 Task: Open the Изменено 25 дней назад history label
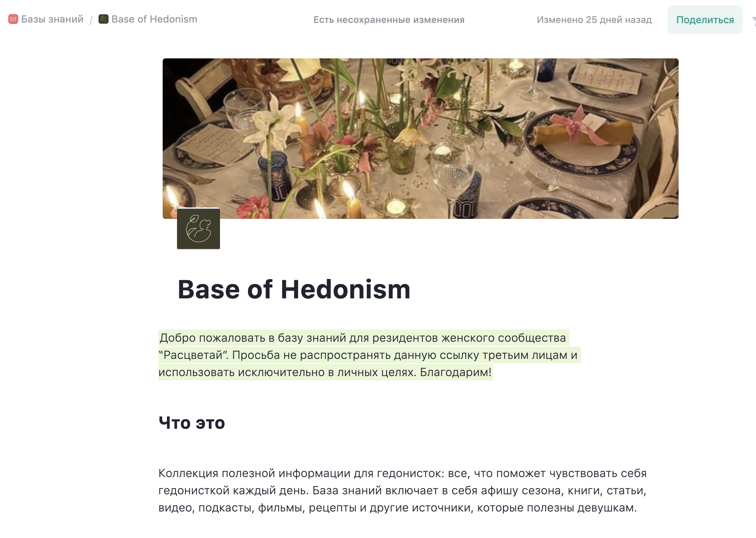pyautogui.click(x=594, y=20)
